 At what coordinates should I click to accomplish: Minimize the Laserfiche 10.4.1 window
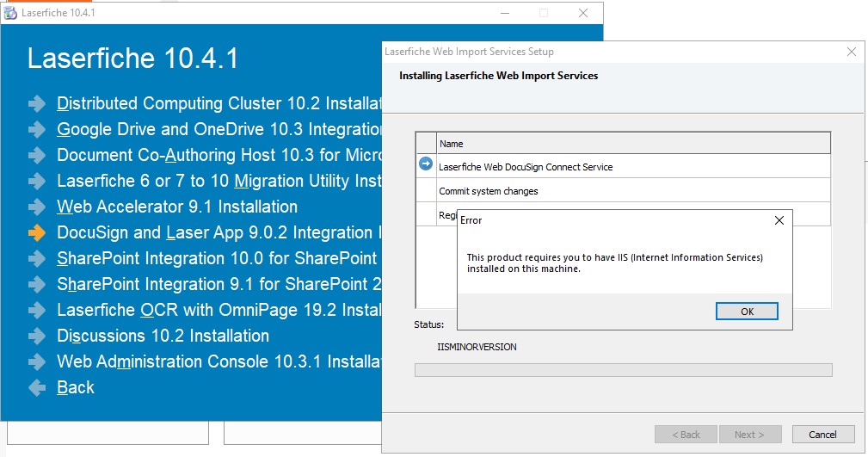click(x=505, y=13)
